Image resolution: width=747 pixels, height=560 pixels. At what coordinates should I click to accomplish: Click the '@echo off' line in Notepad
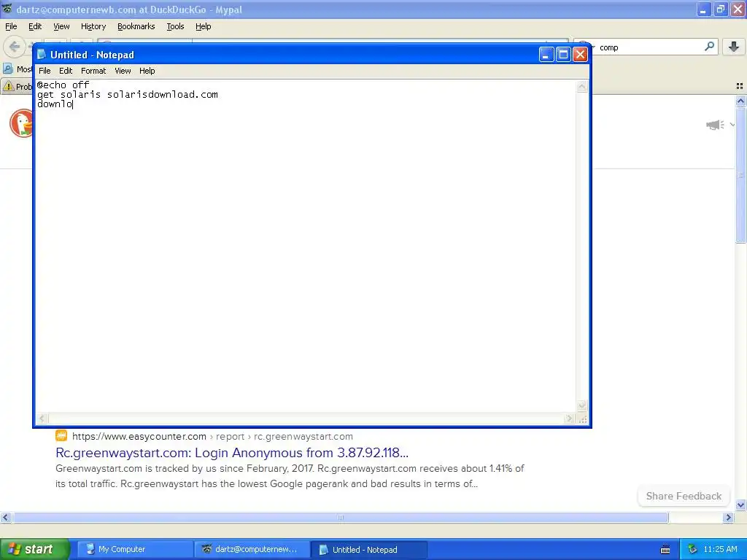click(63, 85)
